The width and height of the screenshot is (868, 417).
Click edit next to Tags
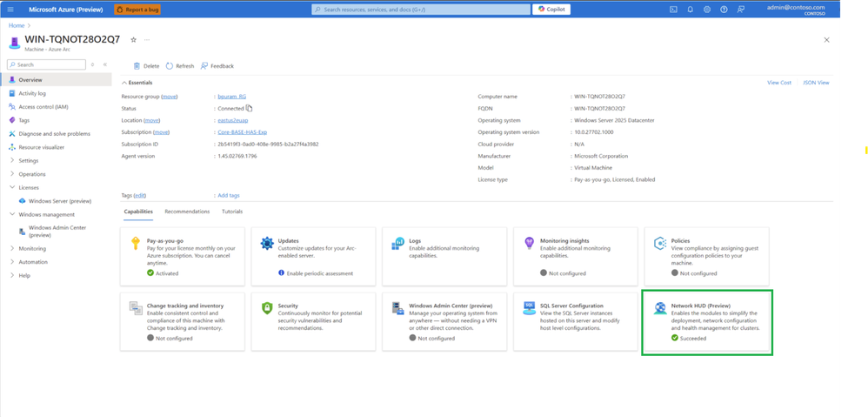(140, 196)
